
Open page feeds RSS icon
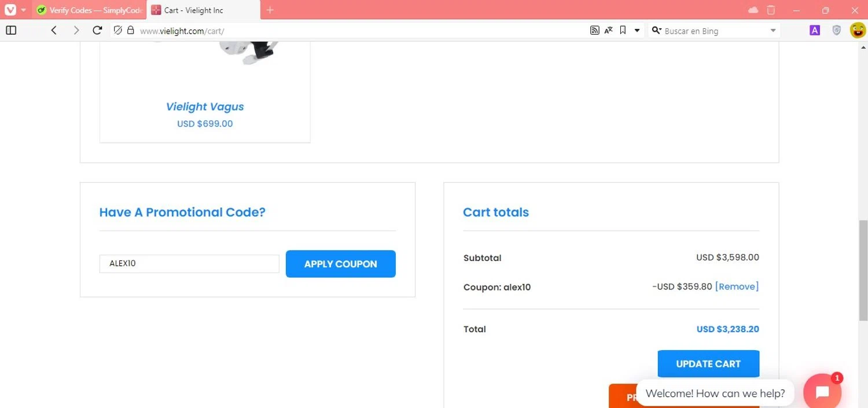click(594, 30)
